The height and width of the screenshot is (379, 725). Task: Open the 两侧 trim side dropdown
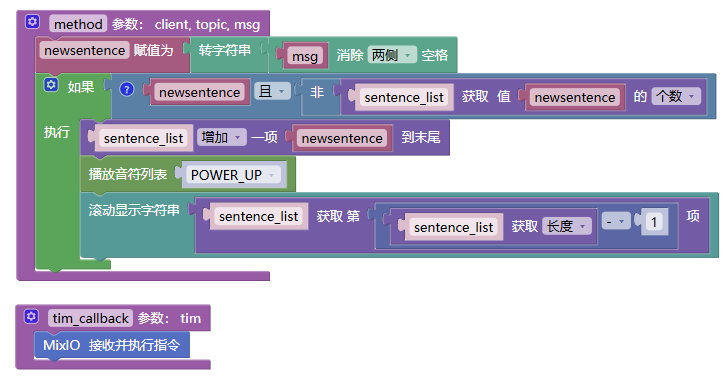[x=392, y=55]
